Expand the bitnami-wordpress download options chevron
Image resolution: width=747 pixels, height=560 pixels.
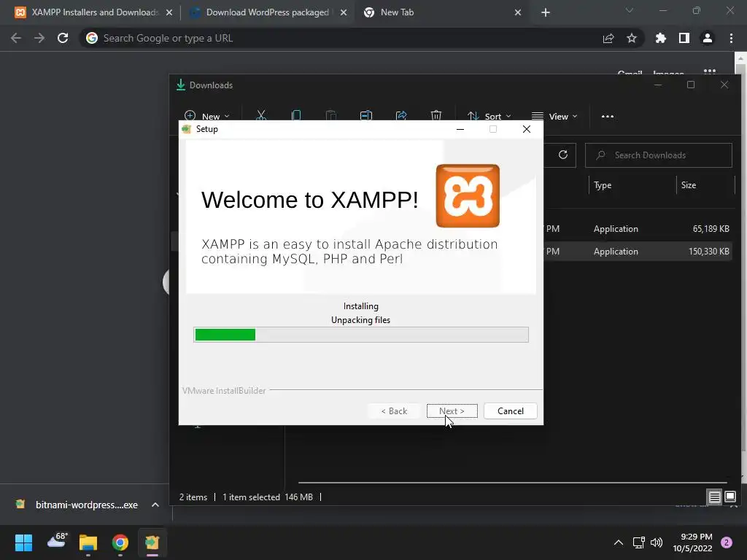155,505
